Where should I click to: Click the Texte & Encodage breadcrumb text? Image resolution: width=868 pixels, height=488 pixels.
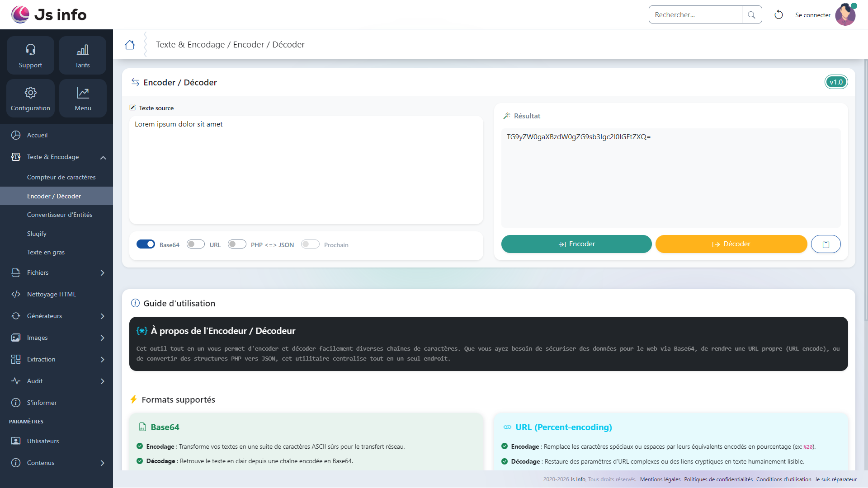190,45
